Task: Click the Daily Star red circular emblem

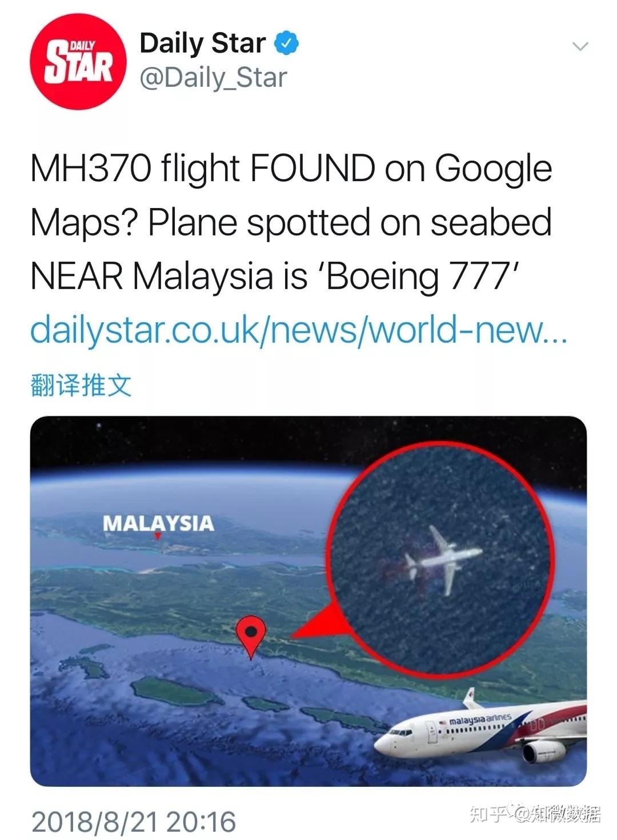Action: pyautogui.click(x=77, y=60)
